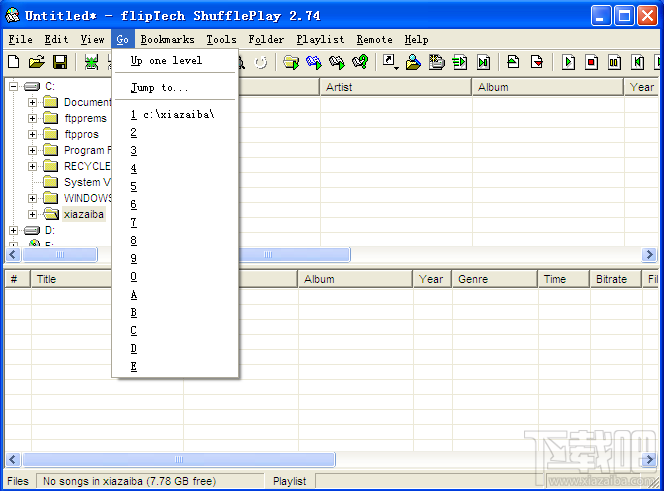Open the Playlist menu

320,39
